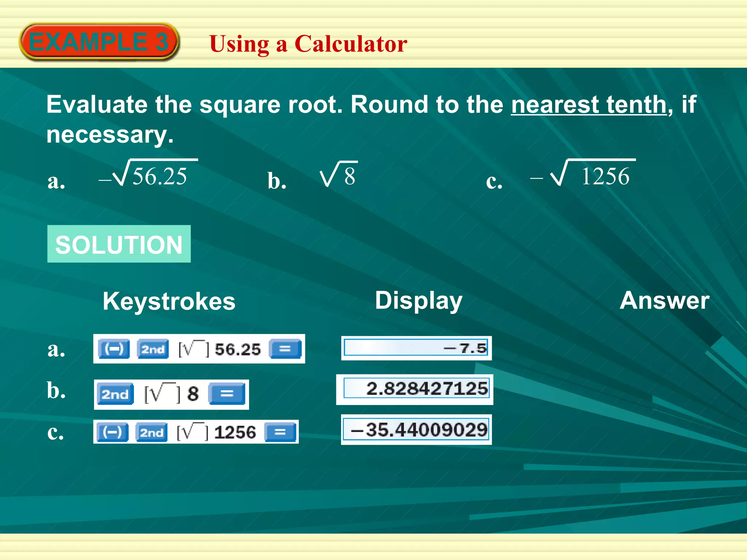Click the 2nd key in row b

[x=115, y=394]
